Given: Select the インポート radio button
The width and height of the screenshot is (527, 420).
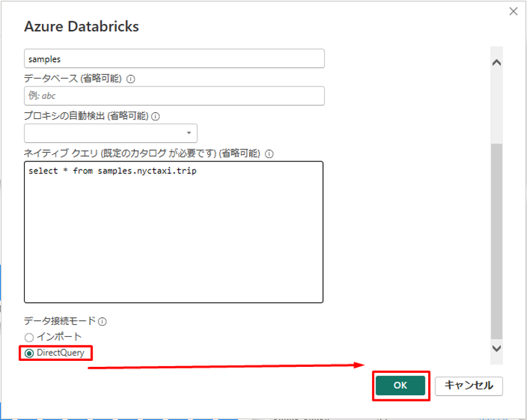Looking at the screenshot, I should click(x=29, y=337).
